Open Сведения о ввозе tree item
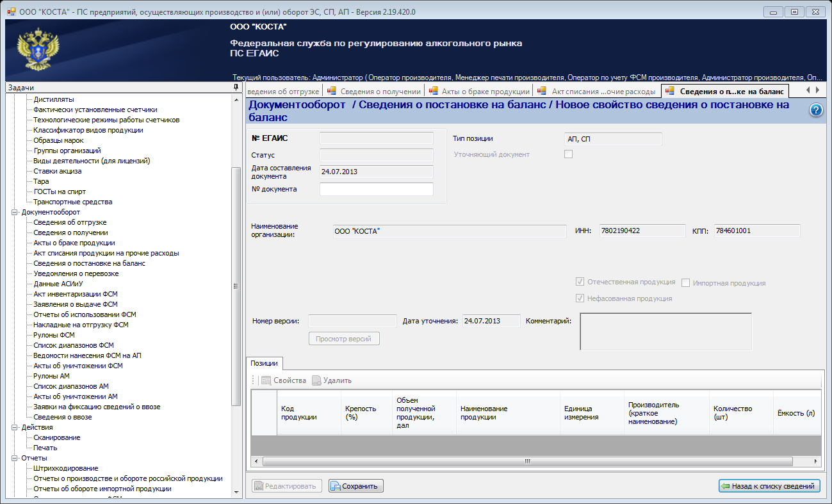 click(62, 417)
